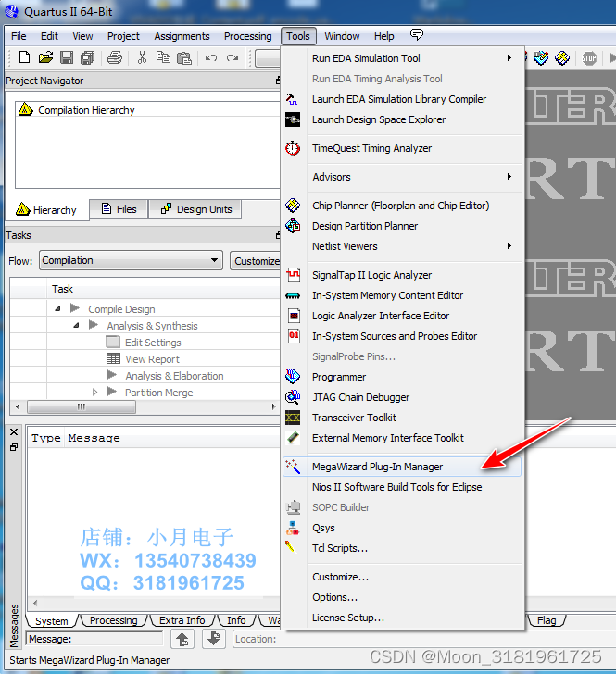The height and width of the screenshot is (674, 616).
Task: Choose License Setup... menu entry
Action: point(348,618)
